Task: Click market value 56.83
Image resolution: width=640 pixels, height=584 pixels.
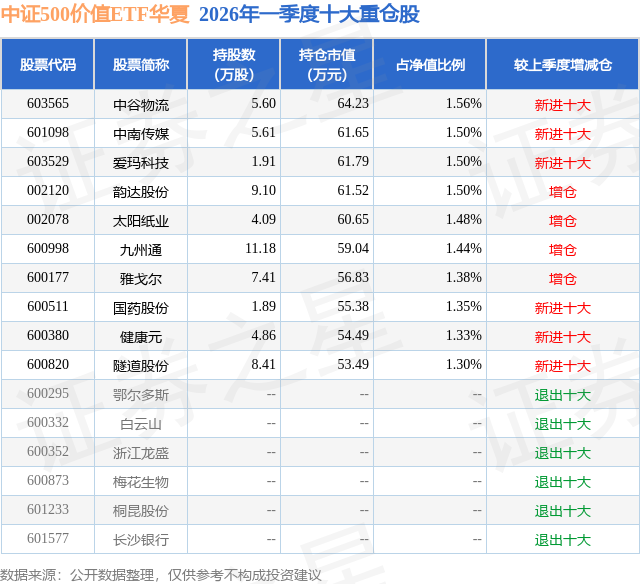Action: click(353, 278)
